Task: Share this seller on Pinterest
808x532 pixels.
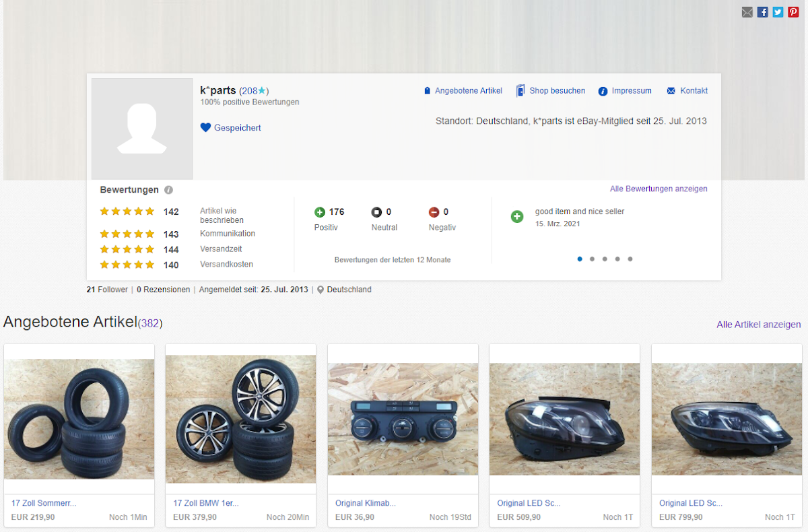Action: [793, 12]
